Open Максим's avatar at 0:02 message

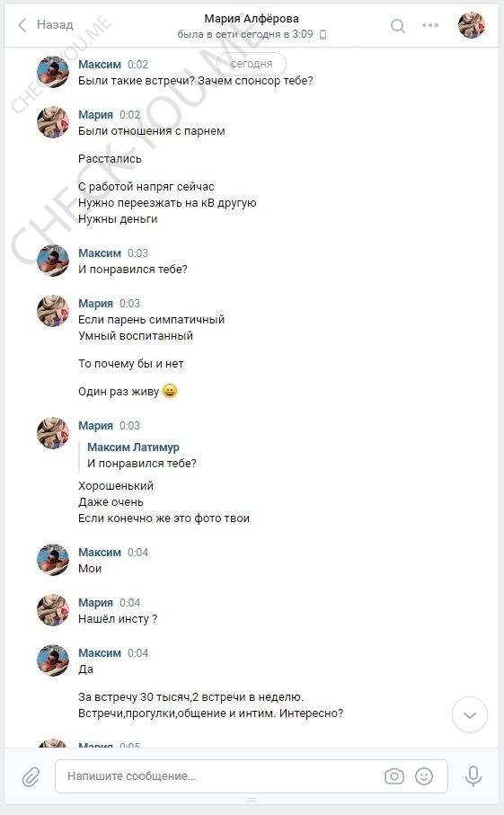(53, 72)
